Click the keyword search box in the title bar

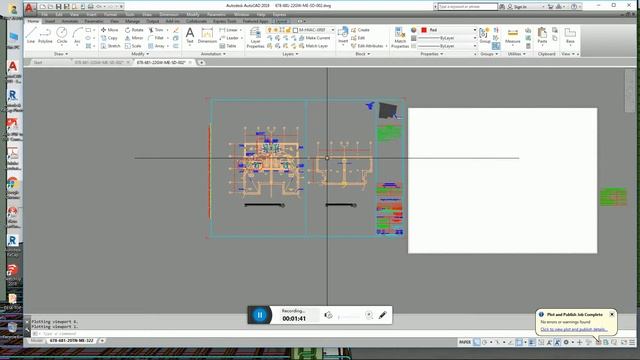coord(467,7)
